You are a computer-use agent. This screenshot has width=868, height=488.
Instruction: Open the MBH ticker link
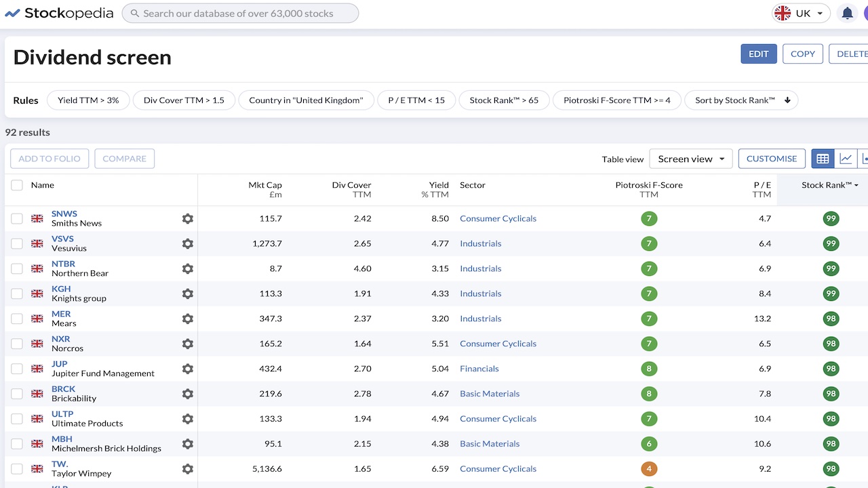coord(62,439)
